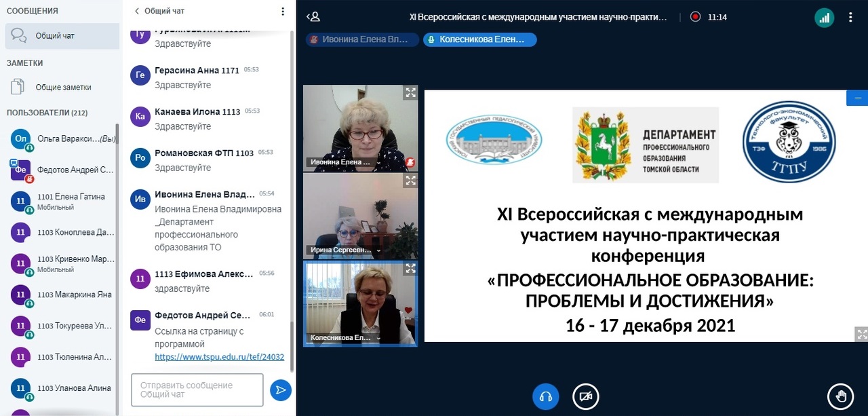Toggle the recording indicator

coord(695,17)
